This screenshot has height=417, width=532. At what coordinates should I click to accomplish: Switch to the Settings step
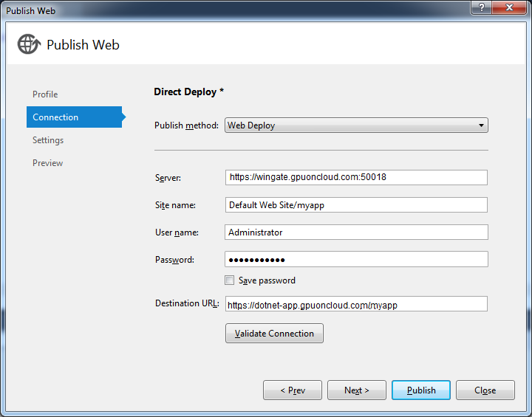pos(48,140)
